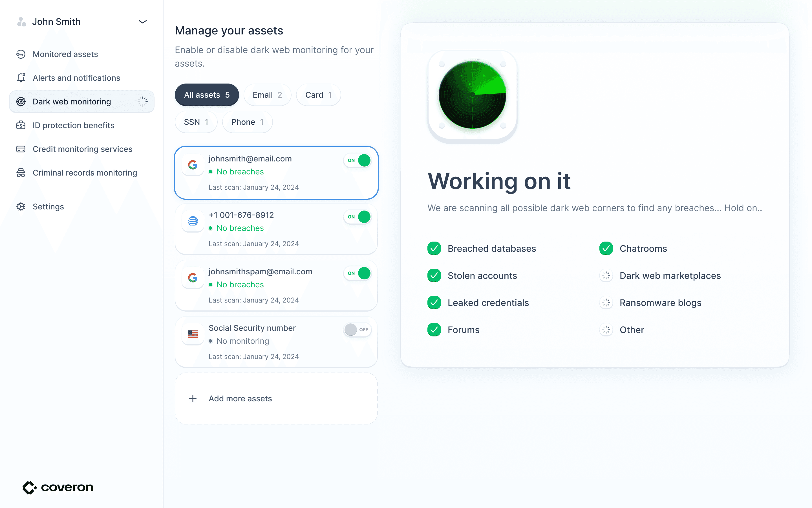Click "Leaked credentials" label
The width and height of the screenshot is (812, 508).
[488, 303]
